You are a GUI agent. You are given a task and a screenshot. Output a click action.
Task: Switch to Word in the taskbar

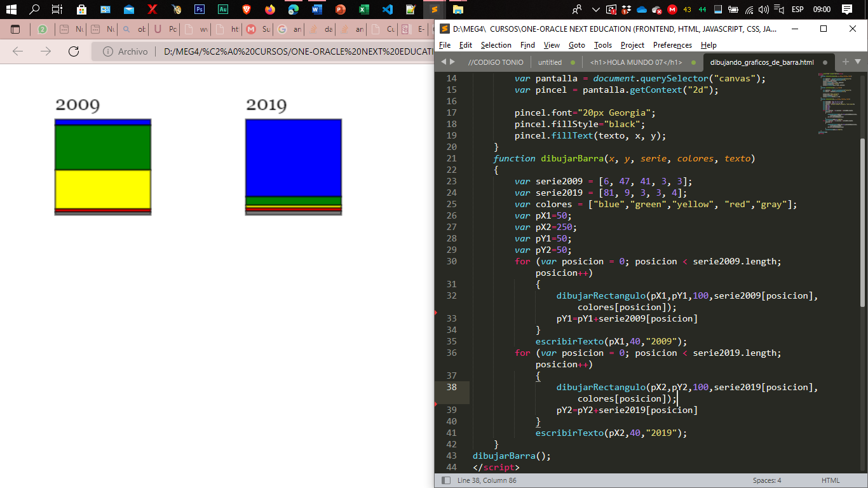316,10
